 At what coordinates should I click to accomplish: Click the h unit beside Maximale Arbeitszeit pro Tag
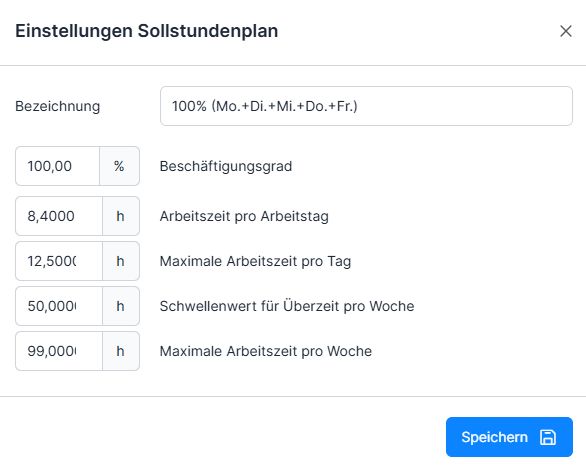pyautogui.click(x=121, y=261)
